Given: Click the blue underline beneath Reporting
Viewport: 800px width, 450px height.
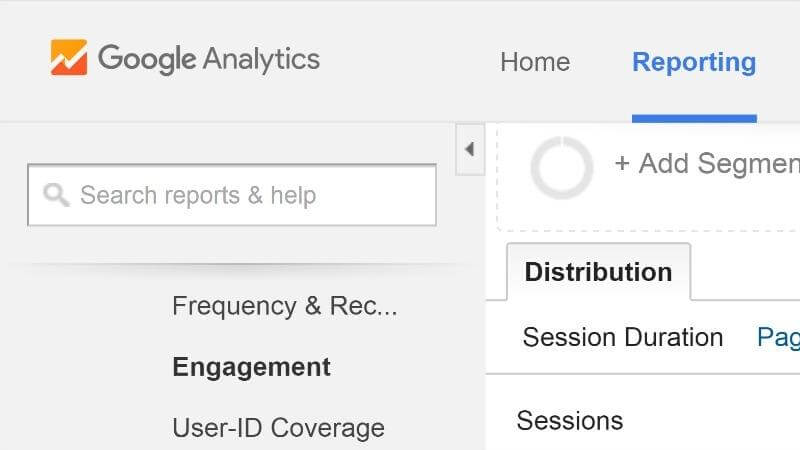Looking at the screenshot, I should 694,119.
